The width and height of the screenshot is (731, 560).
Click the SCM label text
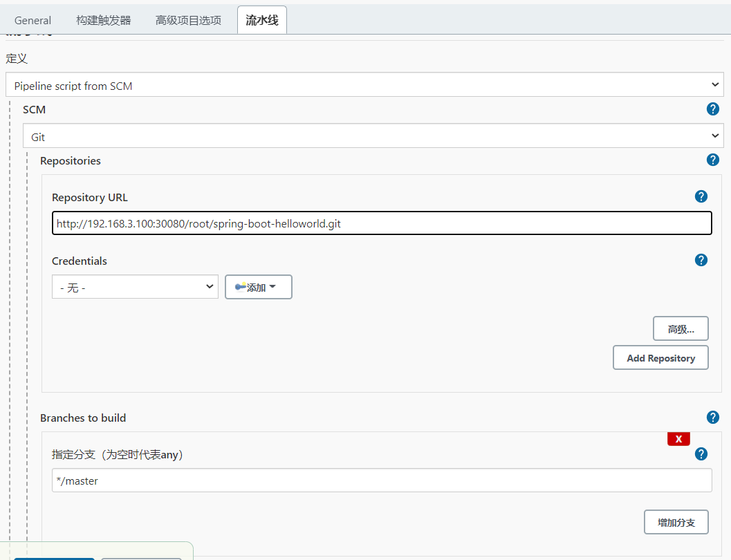[x=34, y=109]
